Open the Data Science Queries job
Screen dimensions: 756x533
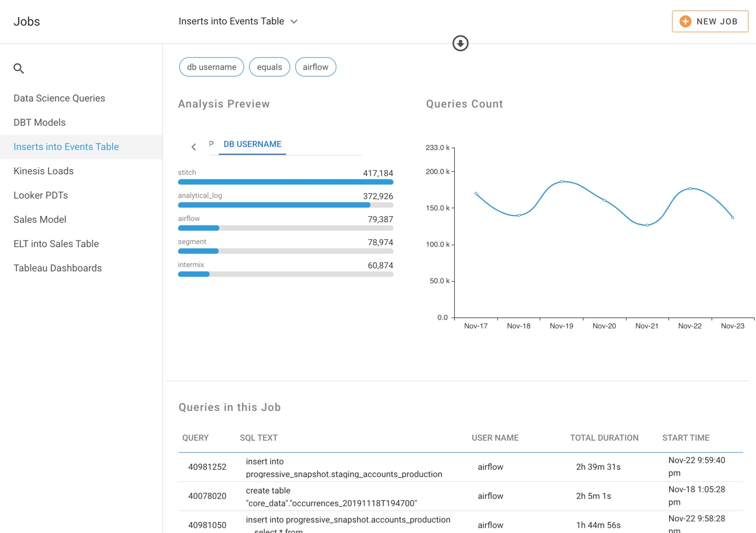pos(60,98)
